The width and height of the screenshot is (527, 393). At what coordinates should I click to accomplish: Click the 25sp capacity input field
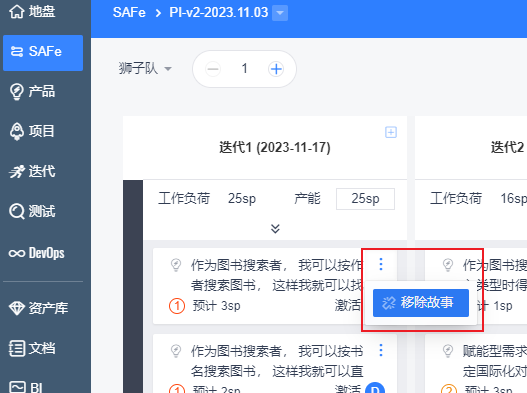coord(365,199)
